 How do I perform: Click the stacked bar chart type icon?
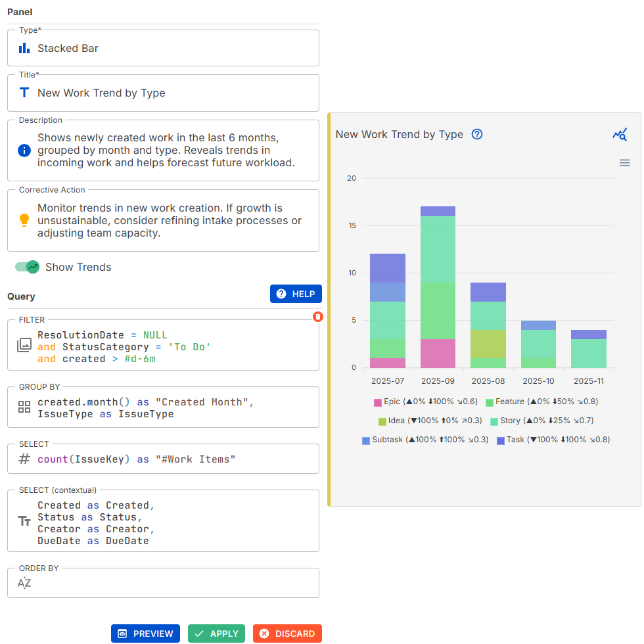[24, 48]
